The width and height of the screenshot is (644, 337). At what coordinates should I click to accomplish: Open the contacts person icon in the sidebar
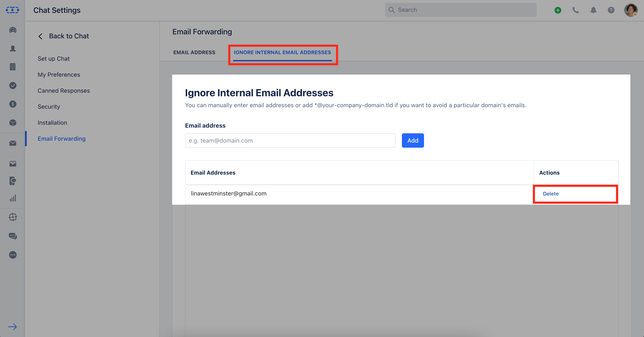tap(13, 48)
